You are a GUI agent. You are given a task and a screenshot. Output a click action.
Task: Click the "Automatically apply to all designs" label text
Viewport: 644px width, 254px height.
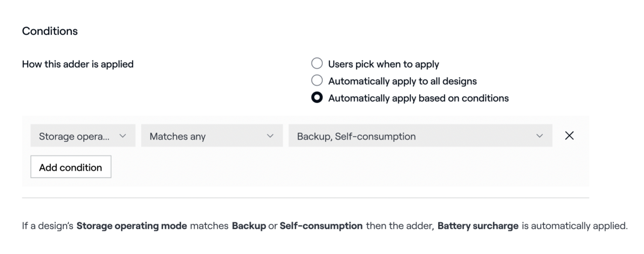click(x=402, y=81)
